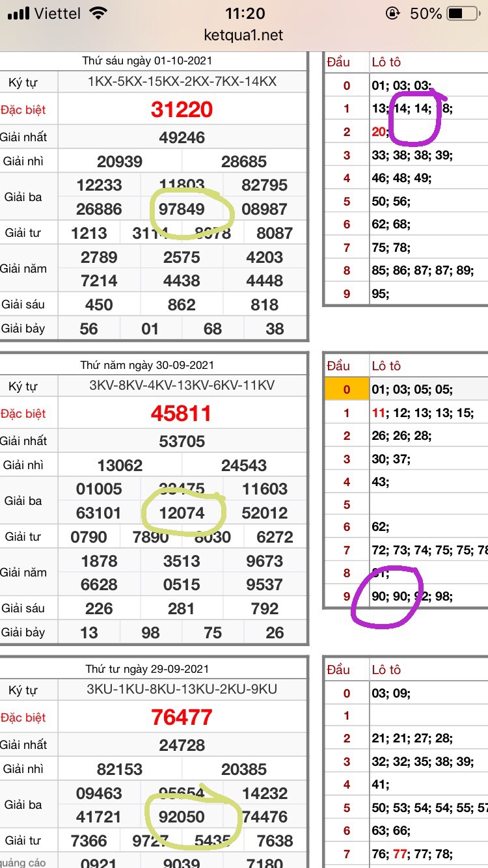The image size is (488, 868).
Task: Select Lô tô row 32; 32; 35; 38; 39;
Action: click(x=423, y=761)
